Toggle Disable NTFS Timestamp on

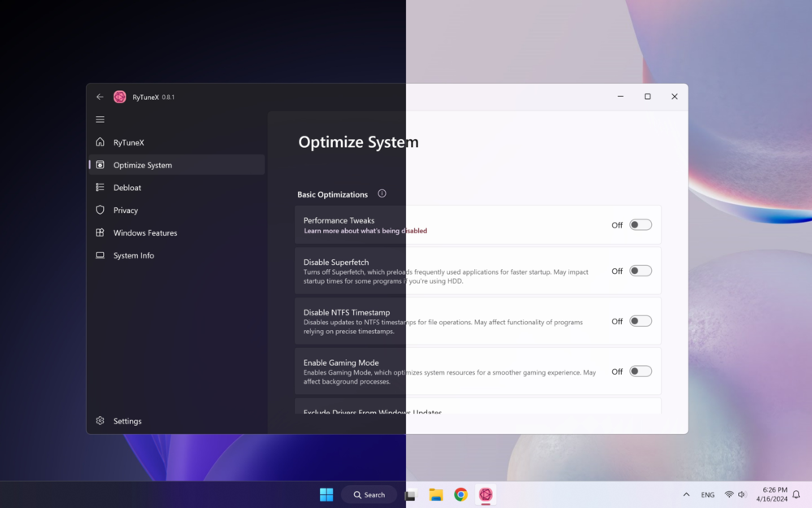639,321
